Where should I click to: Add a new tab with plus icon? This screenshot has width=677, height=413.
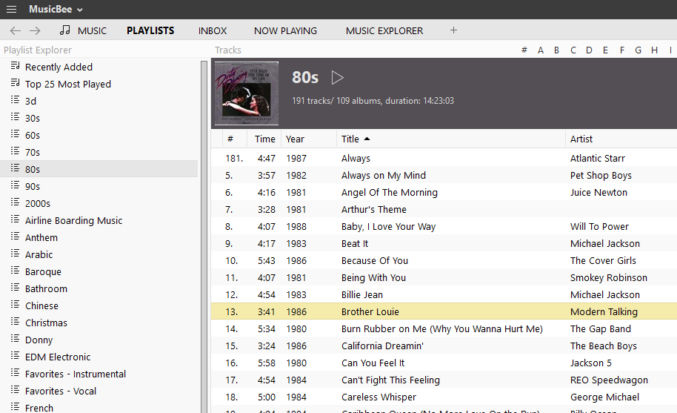coord(453,30)
